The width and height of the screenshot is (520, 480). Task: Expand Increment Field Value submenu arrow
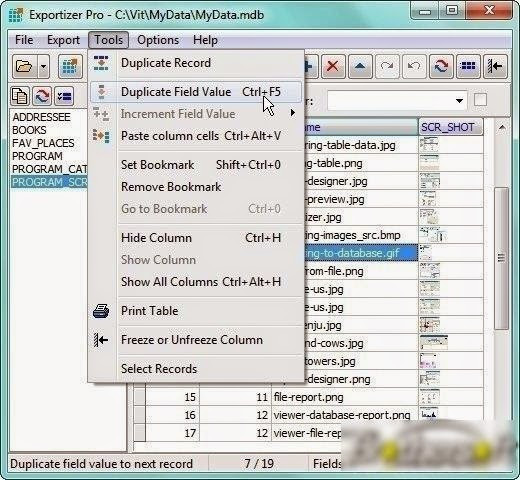click(293, 113)
